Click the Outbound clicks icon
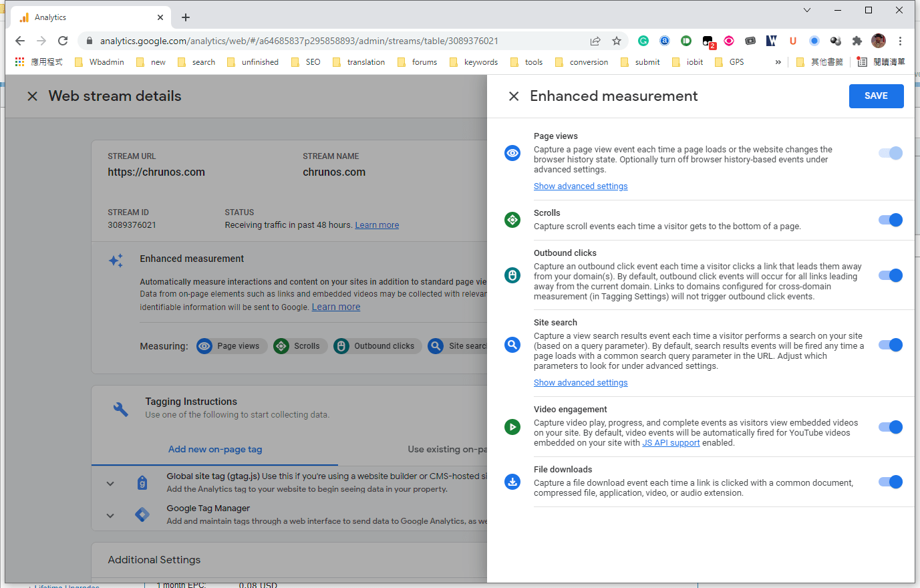The image size is (920, 588). pyautogui.click(x=512, y=275)
